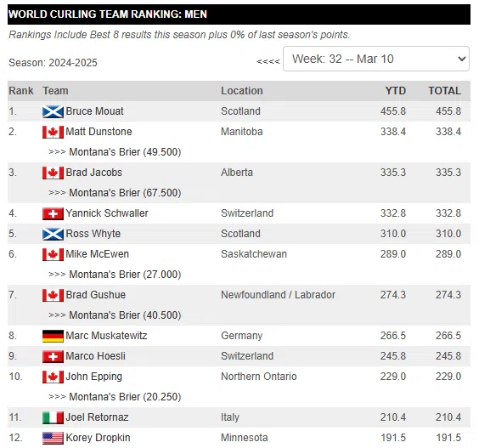Select Mike McEwen team name
This screenshot has width=479, height=448.
[97, 254]
